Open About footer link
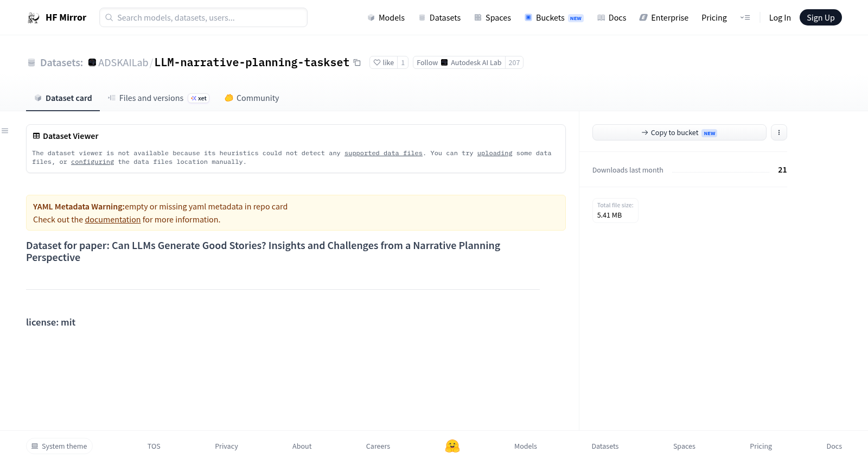The image size is (868, 465). (x=302, y=446)
